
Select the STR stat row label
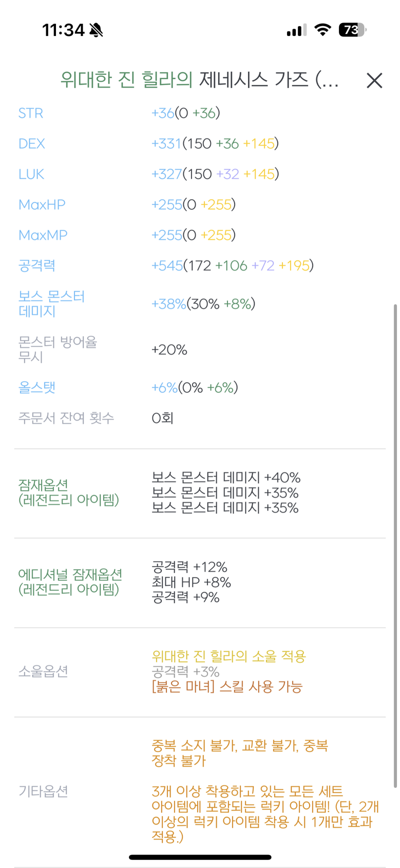pyautogui.click(x=30, y=113)
